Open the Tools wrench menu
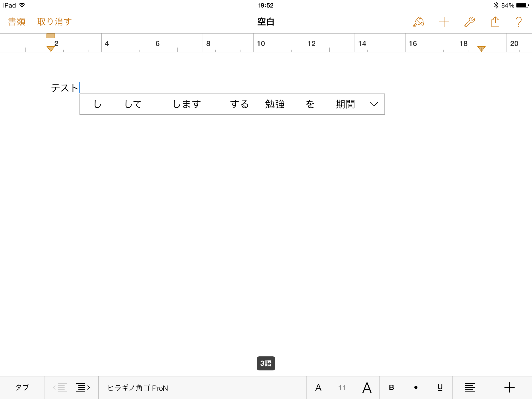Viewport: 532px width, 399px height. tap(469, 22)
